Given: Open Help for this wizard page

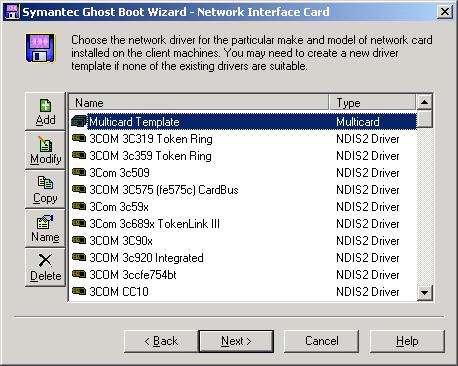Looking at the screenshot, I should point(407,341).
